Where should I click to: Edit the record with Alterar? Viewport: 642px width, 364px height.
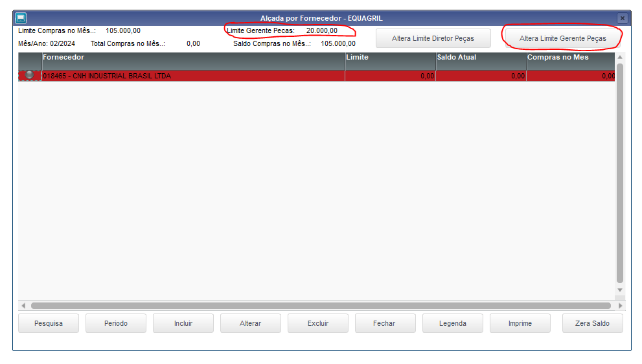click(x=251, y=323)
